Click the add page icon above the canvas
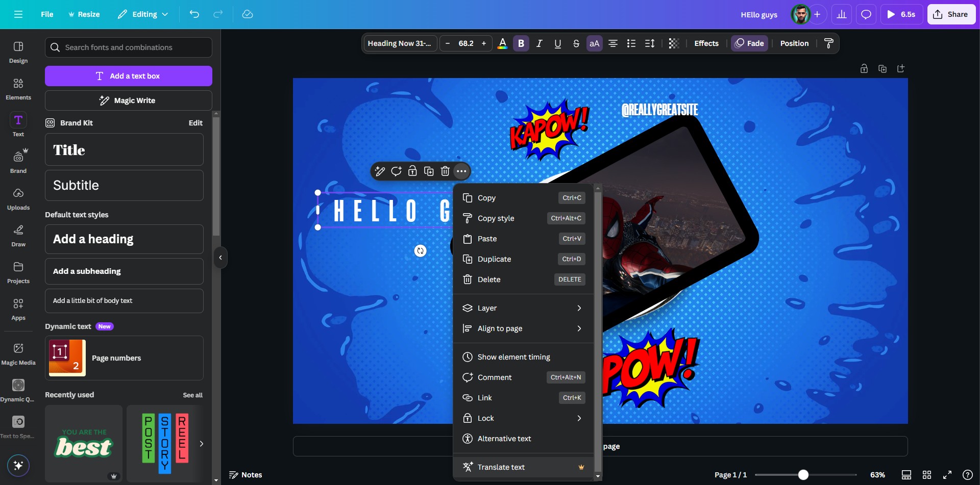The height and width of the screenshot is (485, 980). (x=900, y=68)
